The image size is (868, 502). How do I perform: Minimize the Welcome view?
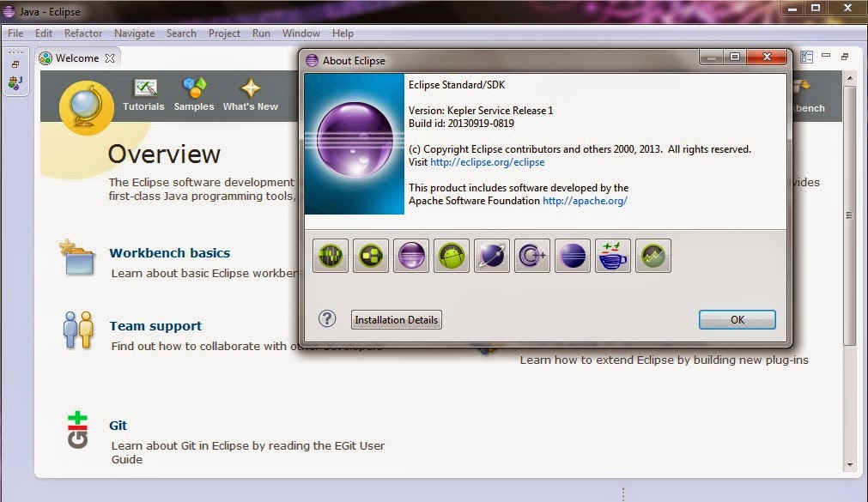point(826,55)
